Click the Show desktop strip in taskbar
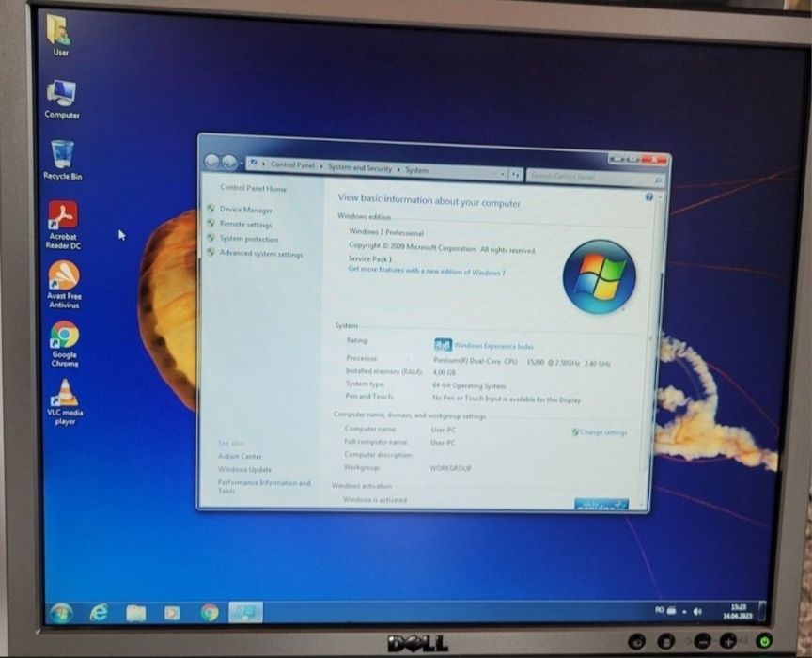Screen dimensions: 812x658 pos(762,610)
